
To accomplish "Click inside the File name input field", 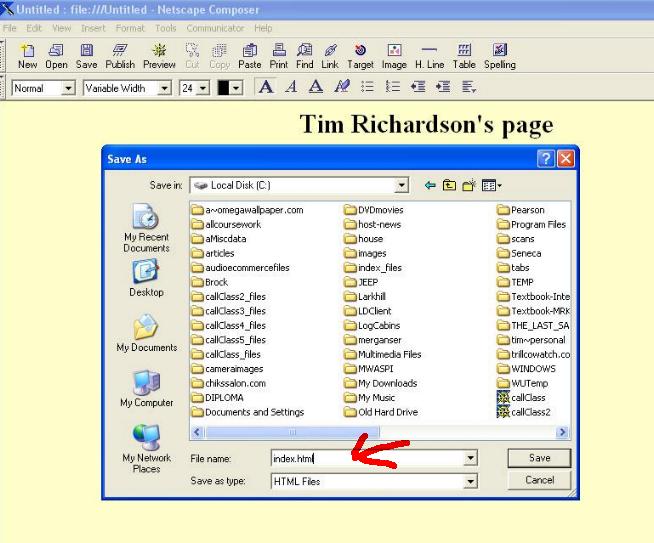I will coord(367,459).
